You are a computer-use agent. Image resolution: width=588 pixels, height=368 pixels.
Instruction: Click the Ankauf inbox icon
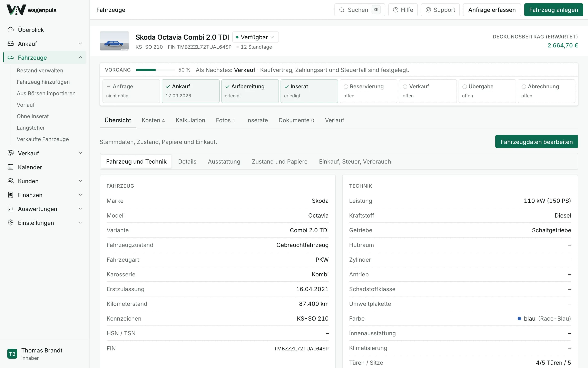pos(11,44)
